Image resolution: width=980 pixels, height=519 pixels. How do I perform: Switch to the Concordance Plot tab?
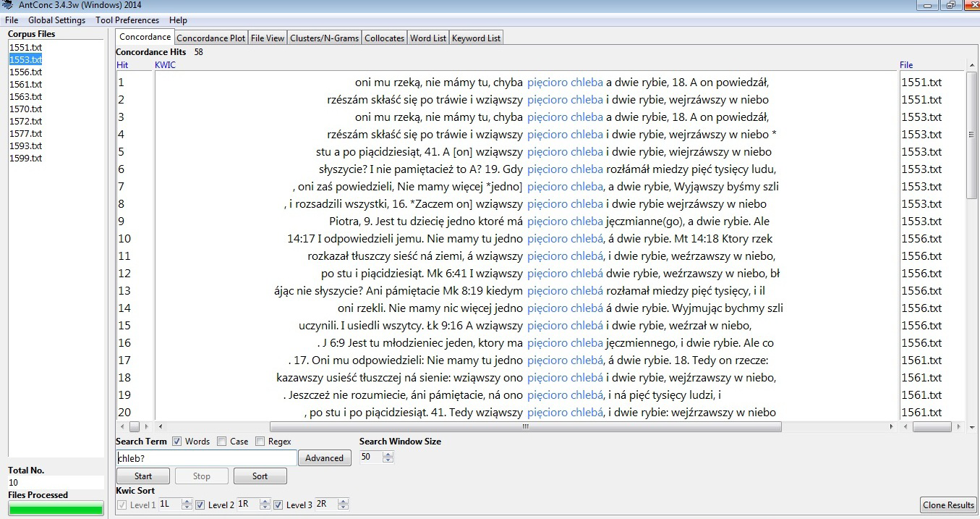coord(211,38)
